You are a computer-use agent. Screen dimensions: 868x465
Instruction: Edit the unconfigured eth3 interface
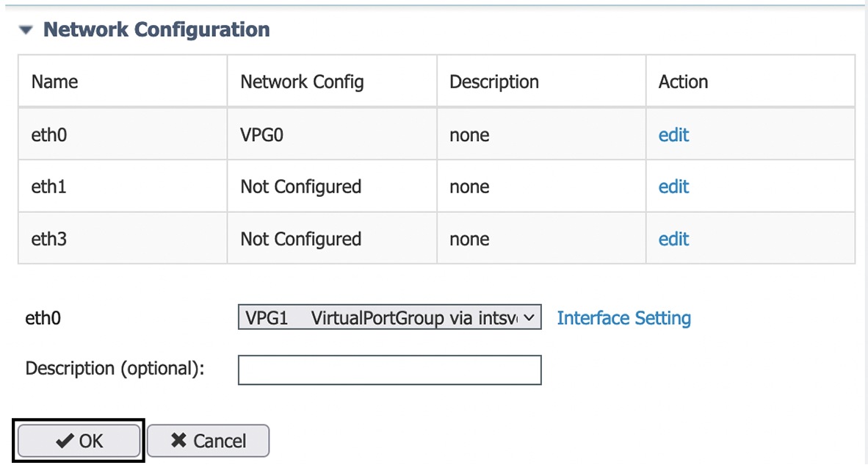coord(673,239)
